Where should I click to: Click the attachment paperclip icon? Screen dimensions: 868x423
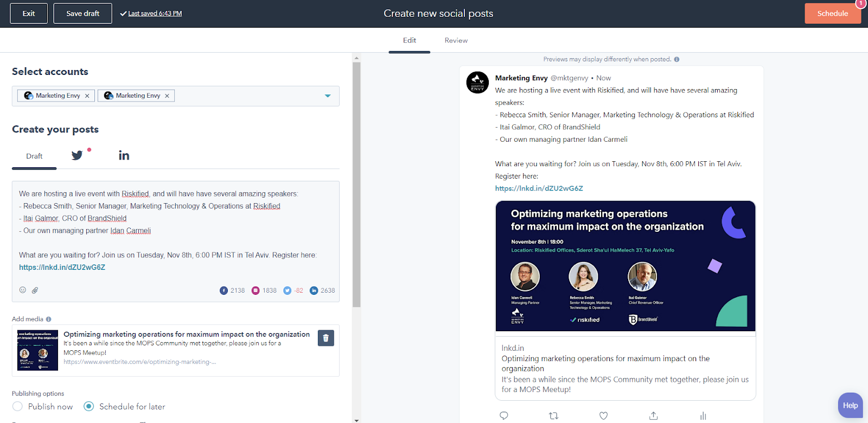click(x=35, y=291)
